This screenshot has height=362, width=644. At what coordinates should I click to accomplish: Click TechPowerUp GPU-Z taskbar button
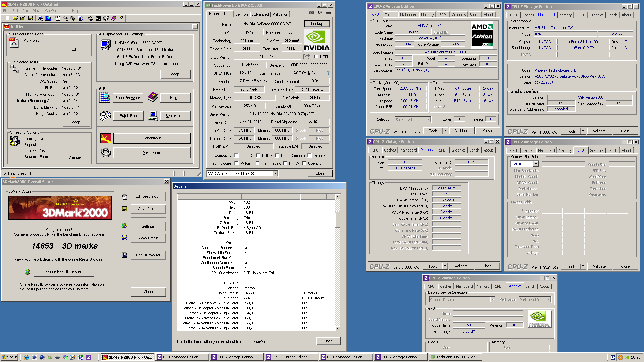click(x=455, y=357)
